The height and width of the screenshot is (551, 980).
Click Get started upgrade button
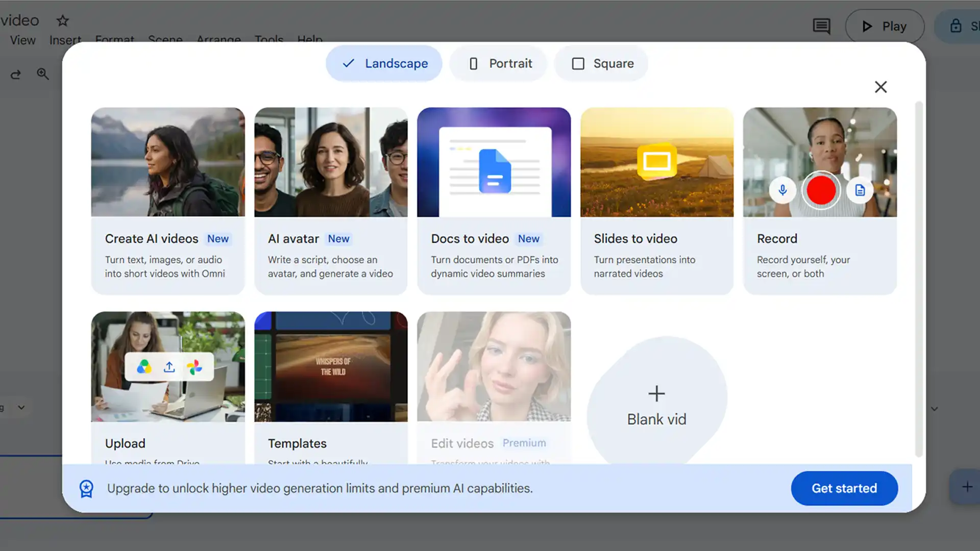844,488
